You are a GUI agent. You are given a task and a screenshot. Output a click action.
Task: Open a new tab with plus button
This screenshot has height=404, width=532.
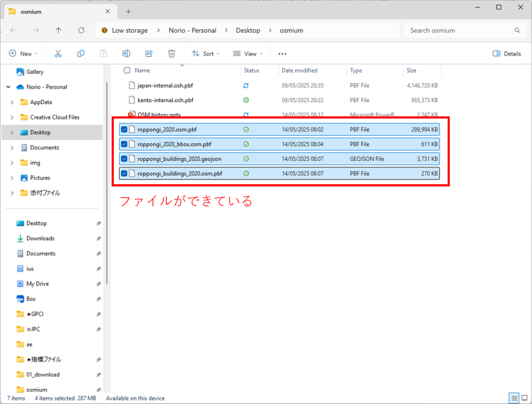click(x=128, y=11)
